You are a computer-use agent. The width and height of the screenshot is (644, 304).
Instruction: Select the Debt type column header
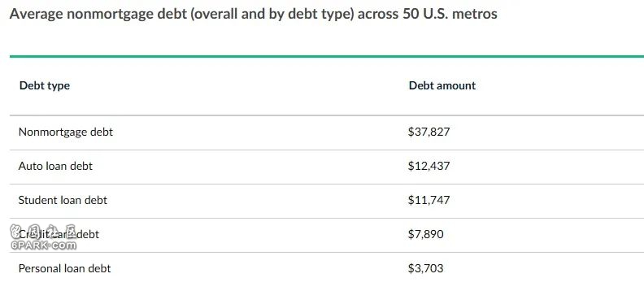[45, 85]
